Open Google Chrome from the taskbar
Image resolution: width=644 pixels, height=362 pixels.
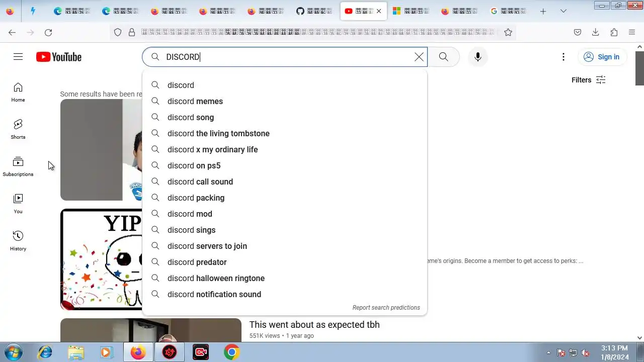[232, 352]
